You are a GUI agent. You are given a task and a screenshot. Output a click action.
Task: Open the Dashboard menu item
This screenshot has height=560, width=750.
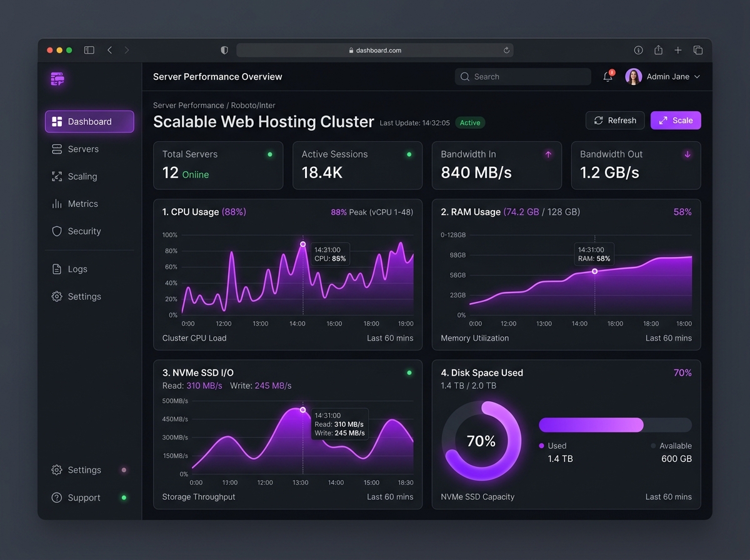click(x=89, y=122)
